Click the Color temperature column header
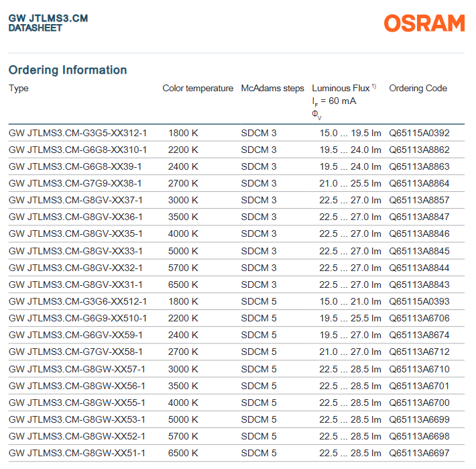Viewport: 476px width, 469px height. pos(198,88)
